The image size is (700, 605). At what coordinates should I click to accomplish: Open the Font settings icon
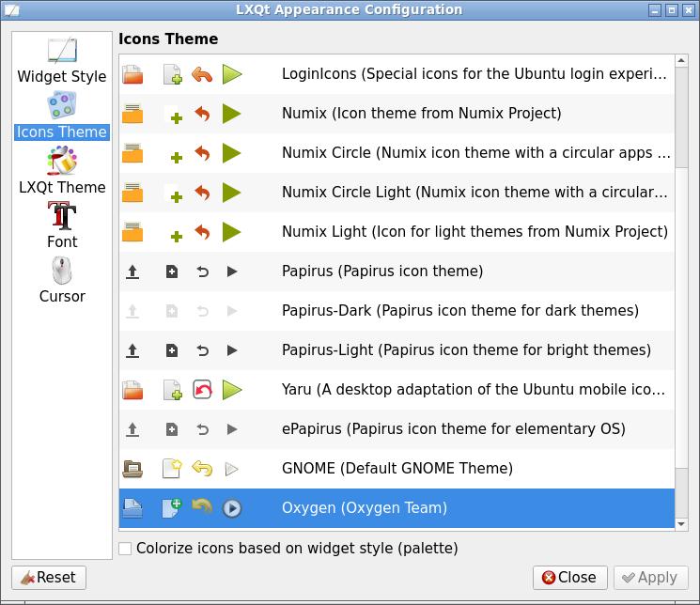[62, 216]
